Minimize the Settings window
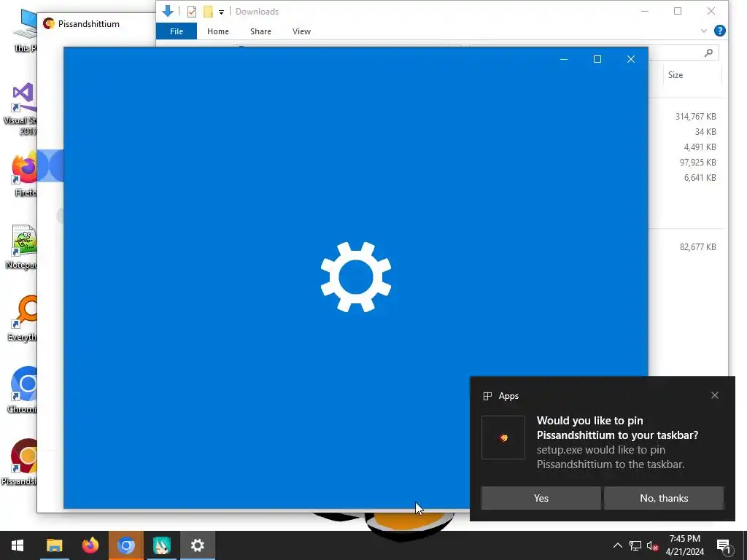This screenshot has width=747, height=560. tap(564, 59)
